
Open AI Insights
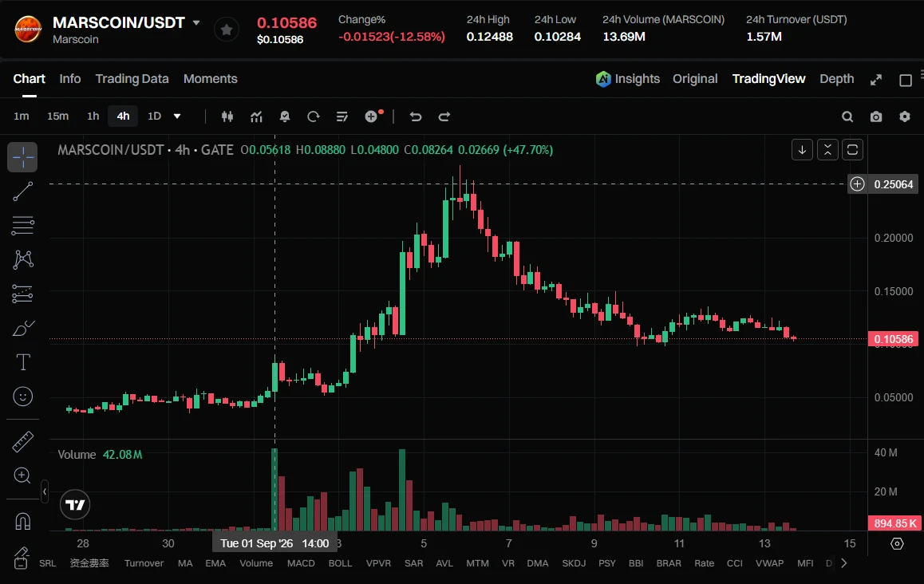(628, 79)
